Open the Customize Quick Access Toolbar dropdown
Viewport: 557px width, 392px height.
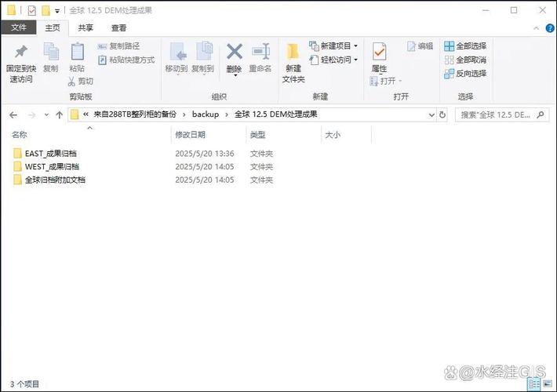coord(56,11)
